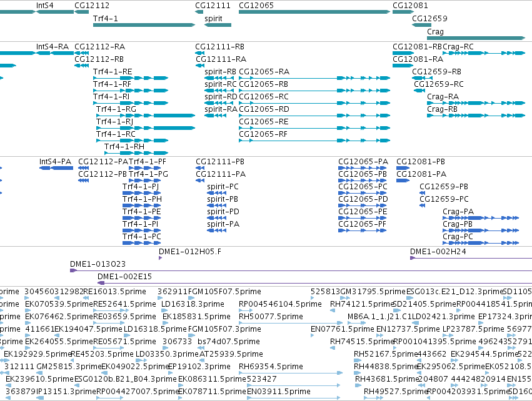Screen dimensions: 532x401
Task: Click EST RH74121.5prime
Action: [x=361, y=304]
